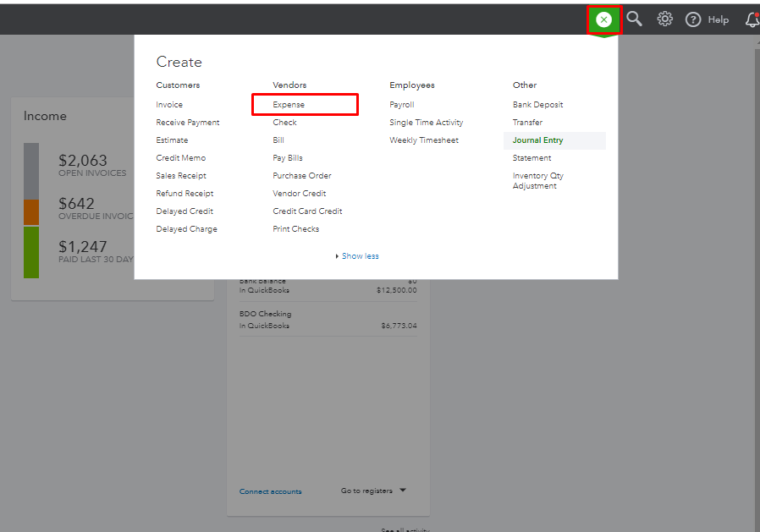
Task: Collapse the menu with Show less
Action: click(360, 256)
